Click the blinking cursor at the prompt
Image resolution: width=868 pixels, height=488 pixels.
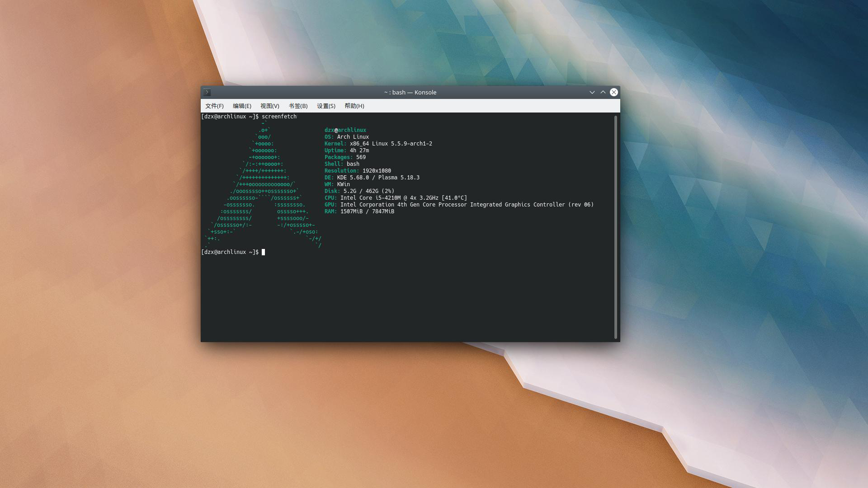point(263,252)
